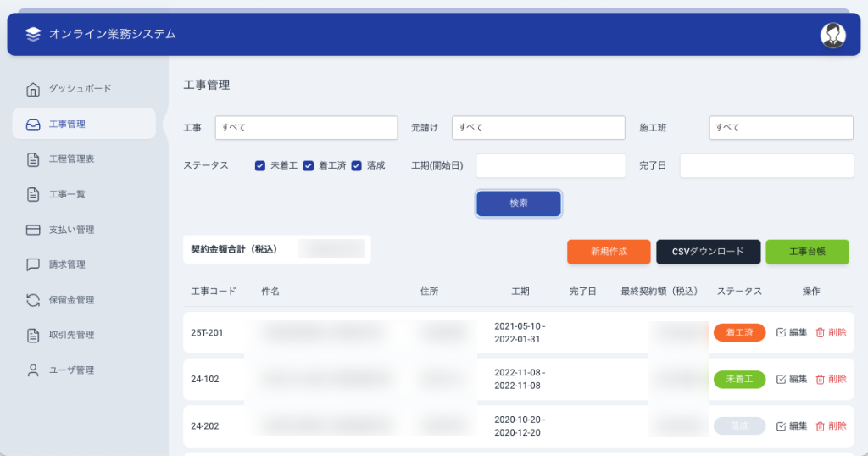This screenshot has height=456, width=868.
Task: Delete row 25T-201 using 削除
Action: coord(831,332)
